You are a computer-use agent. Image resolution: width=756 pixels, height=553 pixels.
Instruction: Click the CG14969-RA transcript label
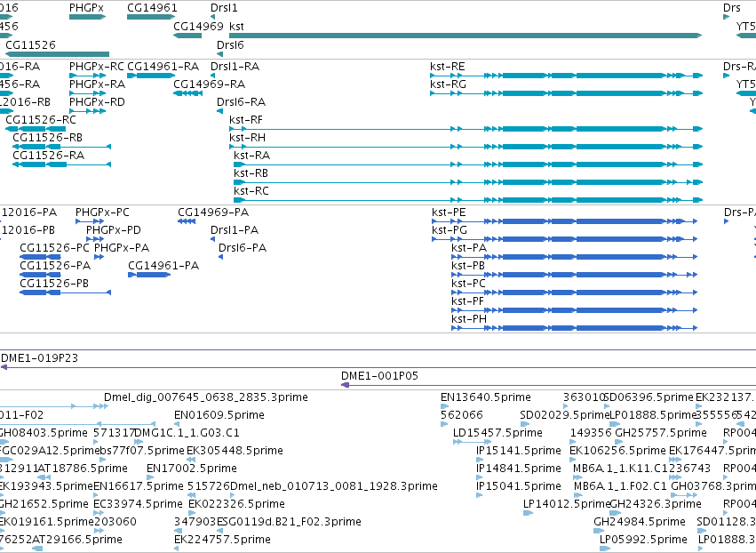[210, 84]
